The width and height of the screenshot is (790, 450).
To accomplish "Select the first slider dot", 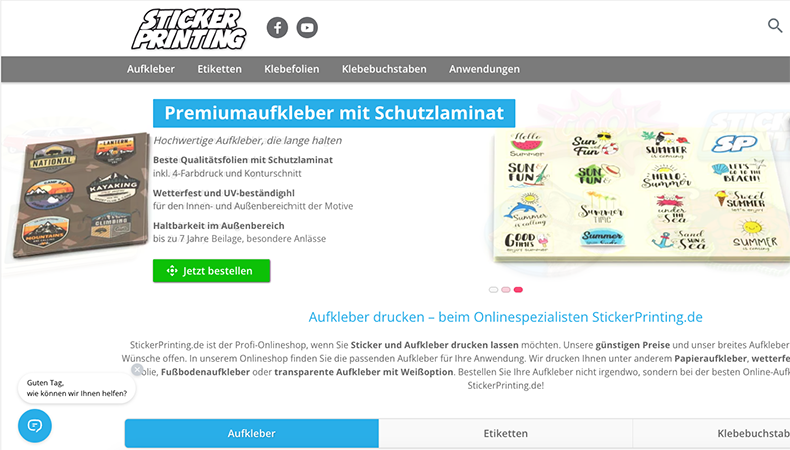I will point(493,290).
